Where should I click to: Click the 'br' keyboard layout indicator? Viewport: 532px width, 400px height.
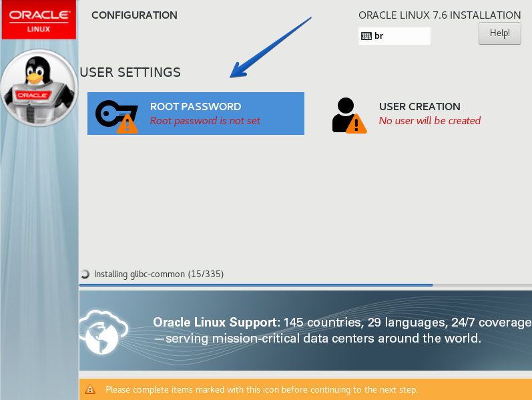tap(379, 36)
